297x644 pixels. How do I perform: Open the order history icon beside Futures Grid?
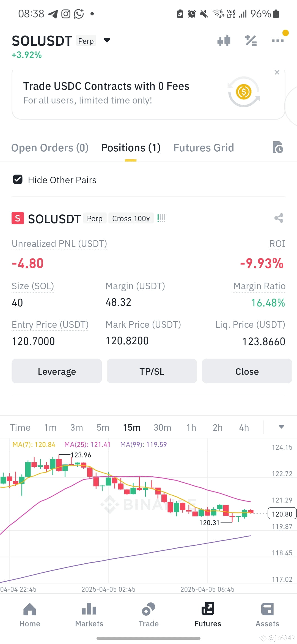tap(278, 147)
